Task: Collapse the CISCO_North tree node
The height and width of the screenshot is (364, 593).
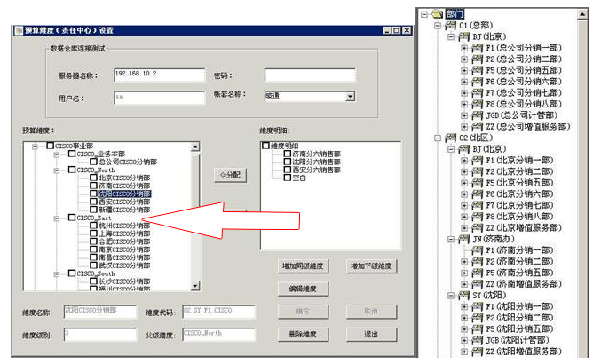Action: pyautogui.click(x=56, y=170)
